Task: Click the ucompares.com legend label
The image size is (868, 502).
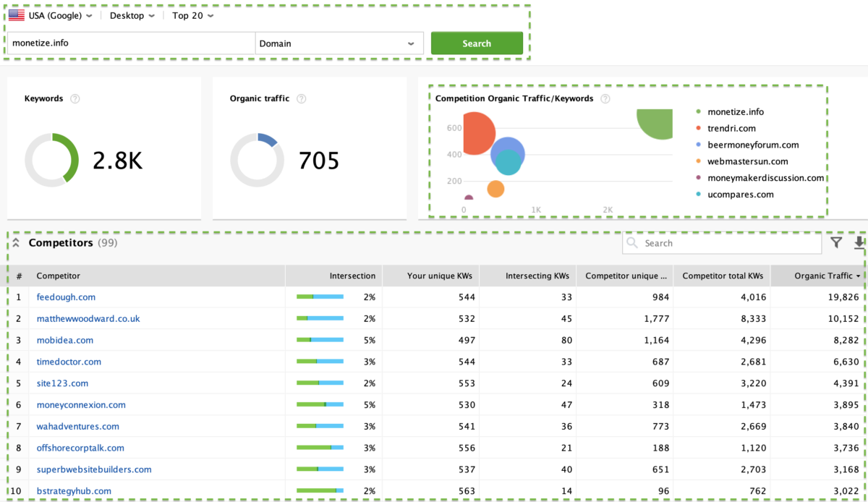Action: (741, 195)
